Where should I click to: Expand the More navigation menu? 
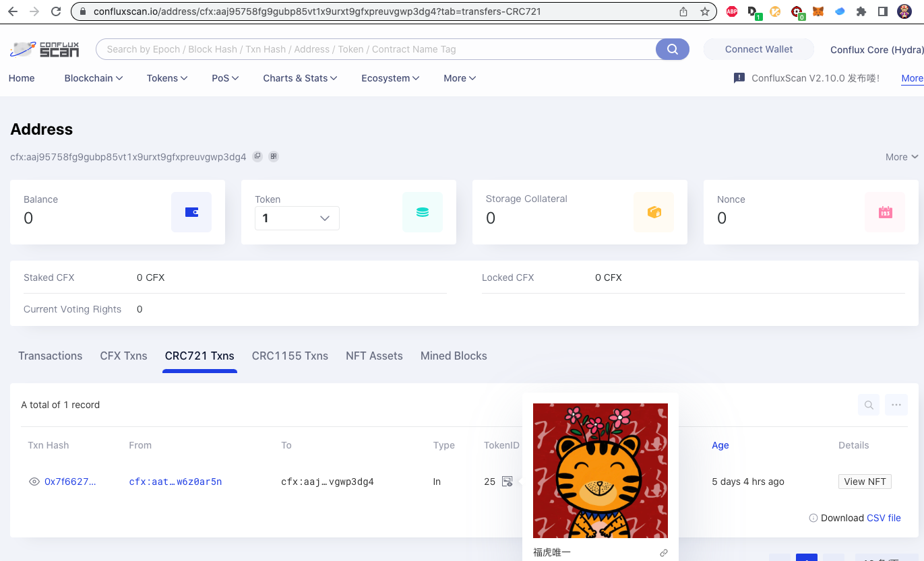(460, 78)
